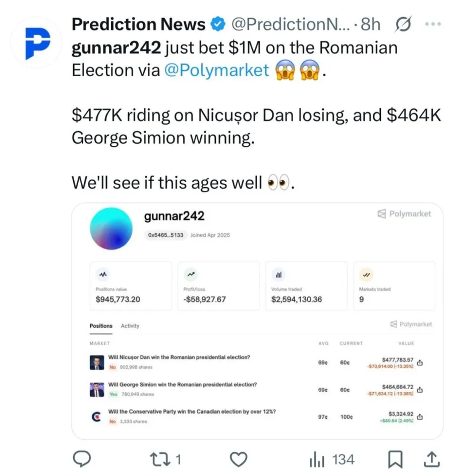View tweet analytics showing 134 views

pos(332,459)
